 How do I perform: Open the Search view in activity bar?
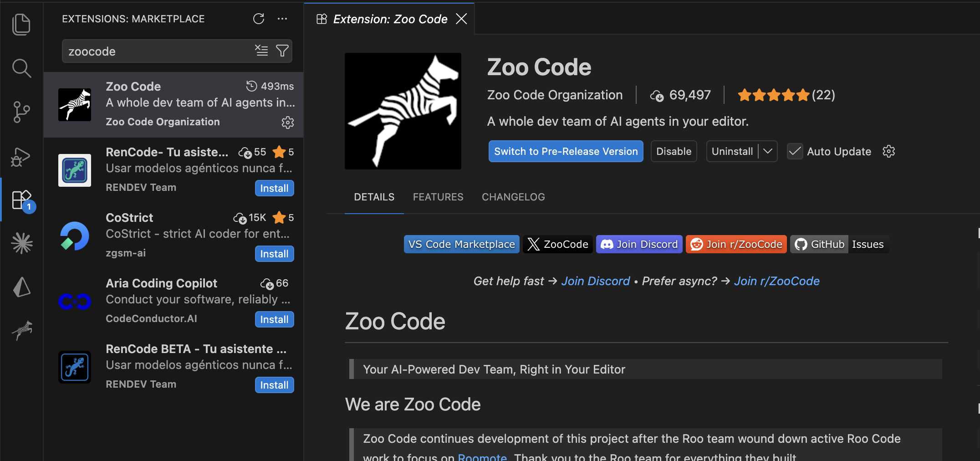pyautogui.click(x=21, y=68)
